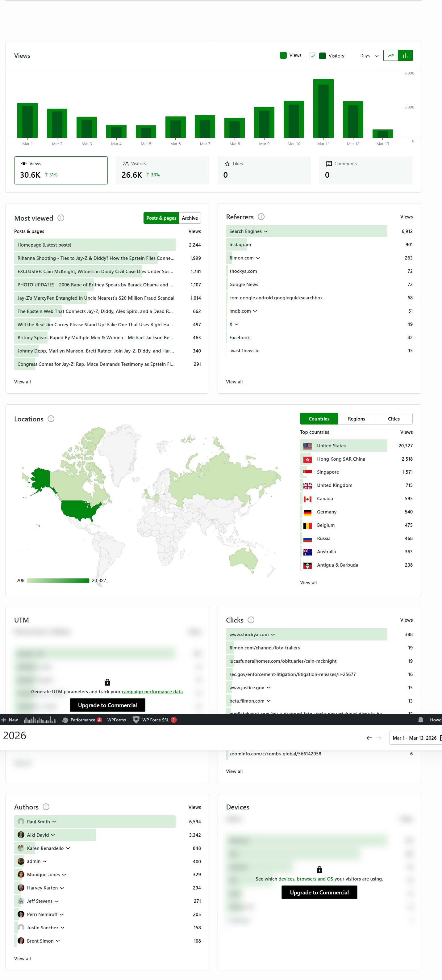The image size is (442, 980).
Task: Open the Days period dropdown
Action: (369, 56)
